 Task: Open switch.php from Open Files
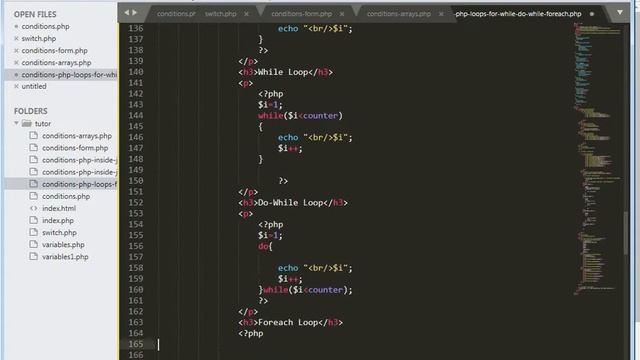[39, 38]
